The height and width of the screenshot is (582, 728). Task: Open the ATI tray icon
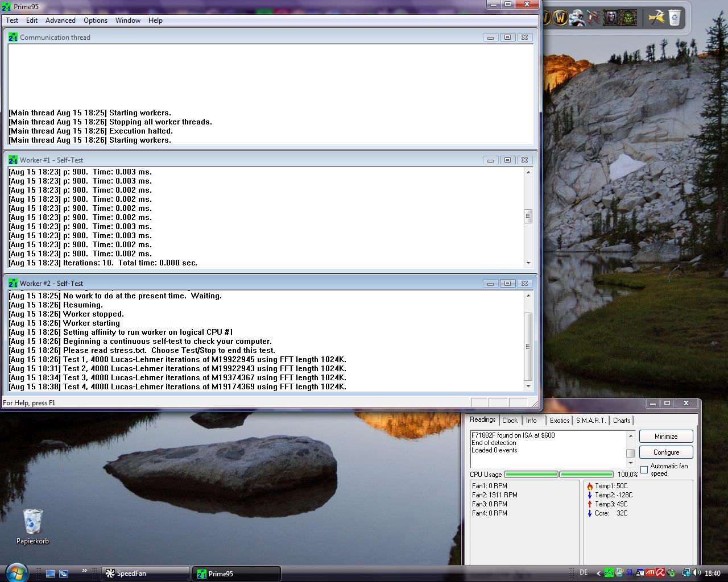tap(650, 573)
